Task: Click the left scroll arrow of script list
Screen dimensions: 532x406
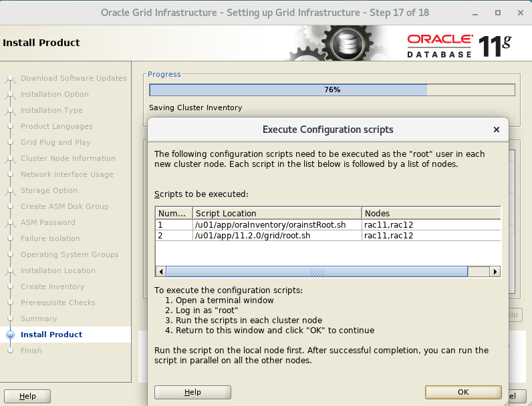Action: tap(160, 272)
